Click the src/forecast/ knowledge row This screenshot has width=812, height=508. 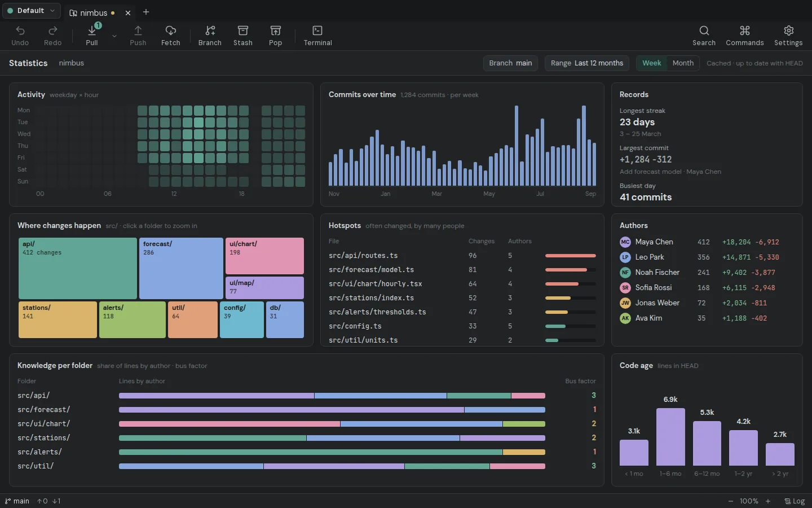pos(307,410)
